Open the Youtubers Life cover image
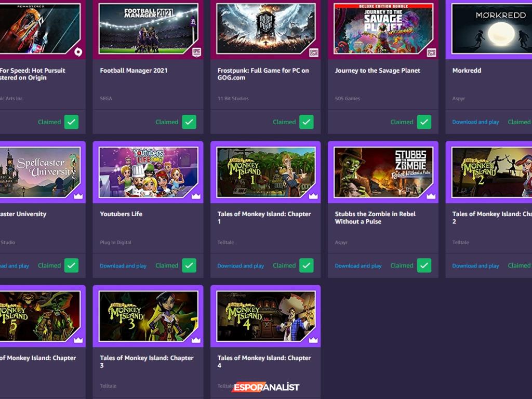532x399 pixels. (148, 172)
